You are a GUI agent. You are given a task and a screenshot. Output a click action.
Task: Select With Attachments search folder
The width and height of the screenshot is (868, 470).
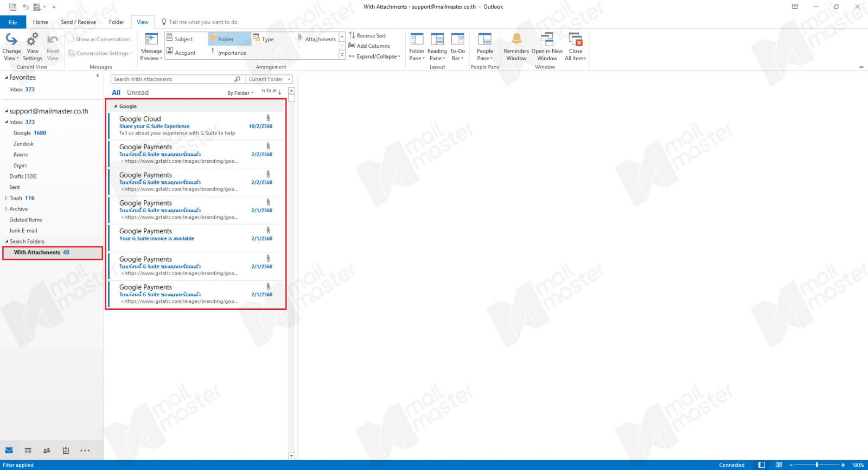click(52, 252)
